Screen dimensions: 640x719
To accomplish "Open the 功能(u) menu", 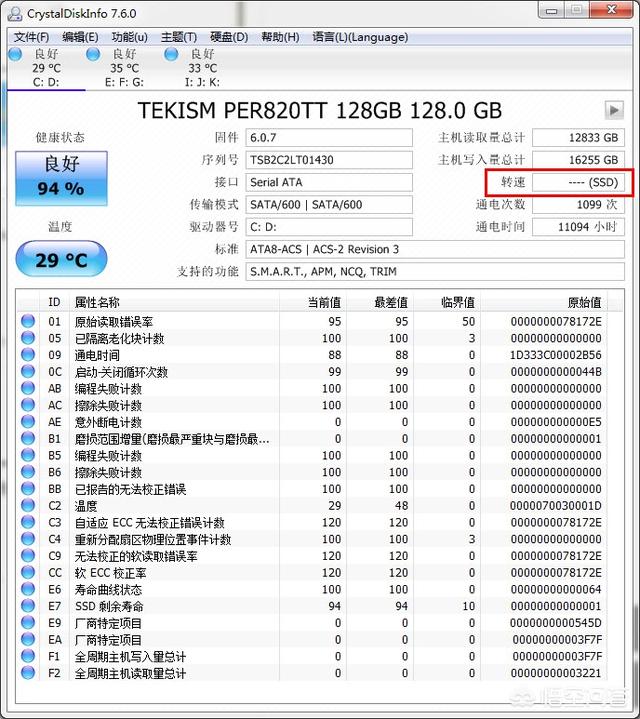I will coord(130,37).
